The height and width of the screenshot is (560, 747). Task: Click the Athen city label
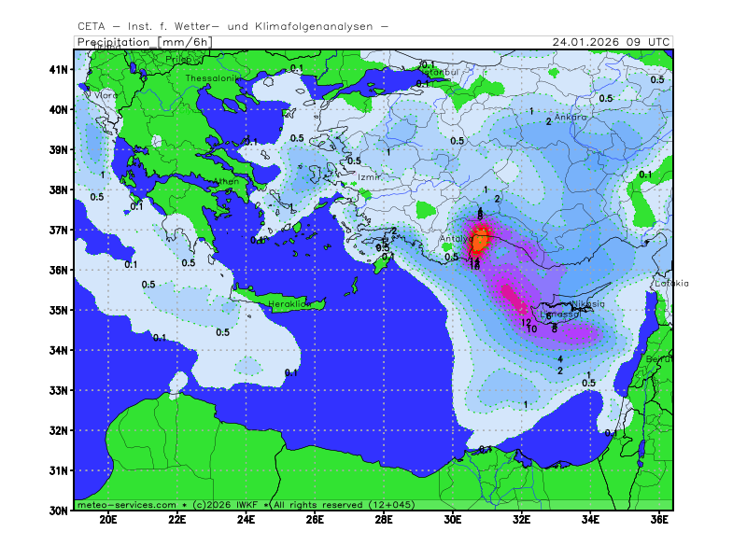click(227, 182)
